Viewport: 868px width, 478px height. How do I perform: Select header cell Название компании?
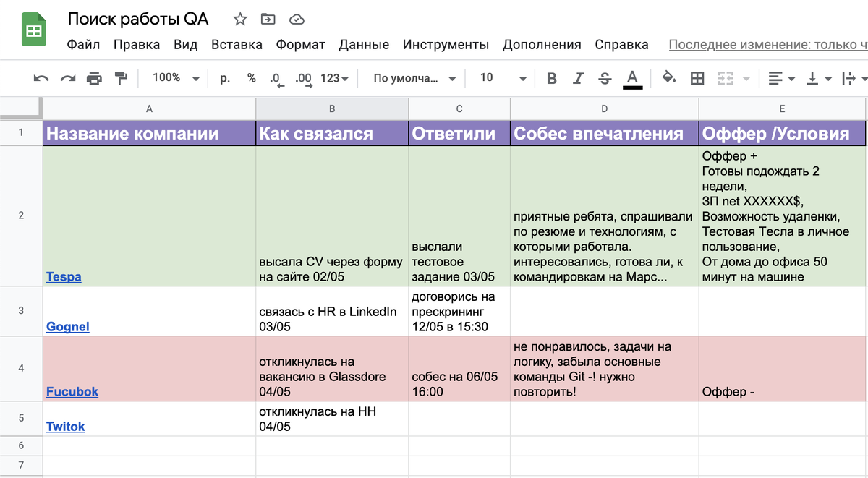point(149,133)
